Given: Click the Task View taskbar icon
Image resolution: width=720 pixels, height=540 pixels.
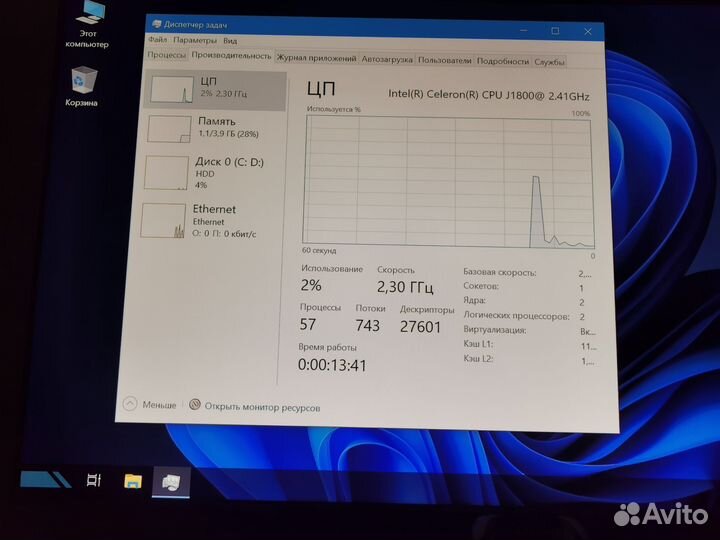Looking at the screenshot, I should [93, 480].
